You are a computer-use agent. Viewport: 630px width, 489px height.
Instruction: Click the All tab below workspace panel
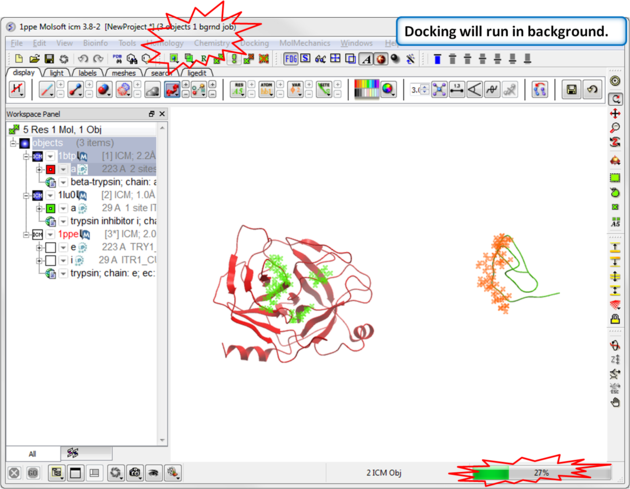(x=32, y=453)
